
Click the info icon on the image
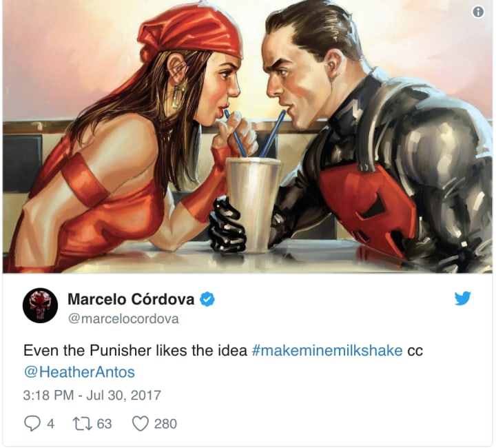[478, 12]
